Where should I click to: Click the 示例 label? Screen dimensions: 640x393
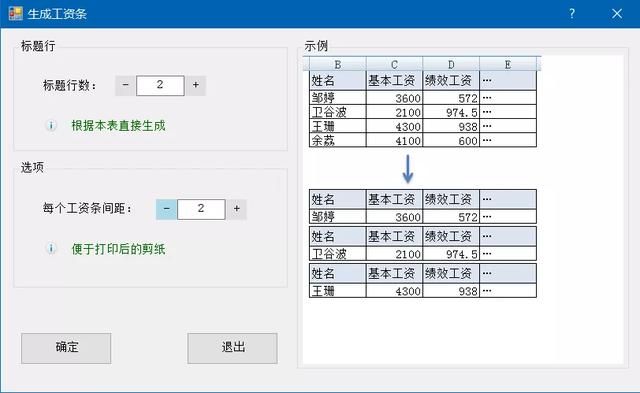(316, 46)
